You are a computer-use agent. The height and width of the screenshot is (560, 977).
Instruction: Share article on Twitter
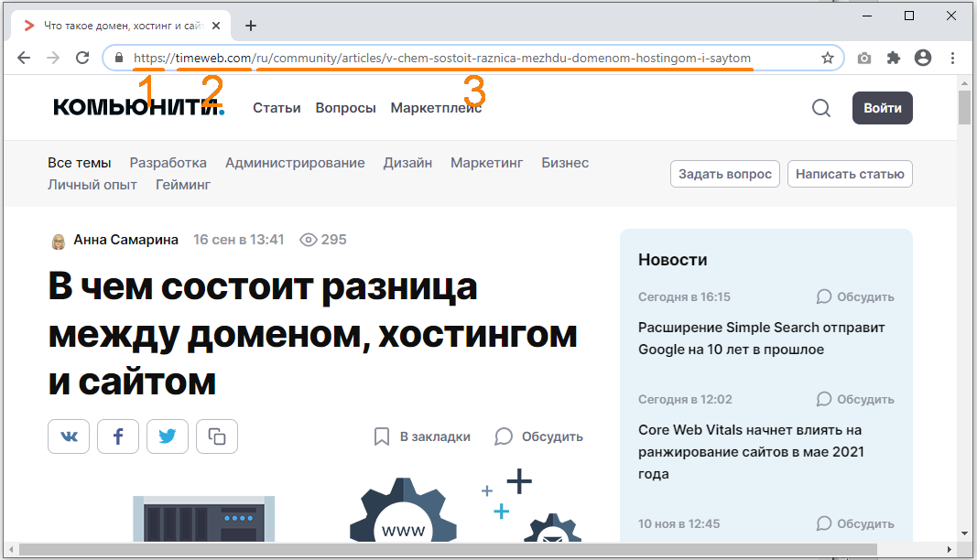pos(167,436)
